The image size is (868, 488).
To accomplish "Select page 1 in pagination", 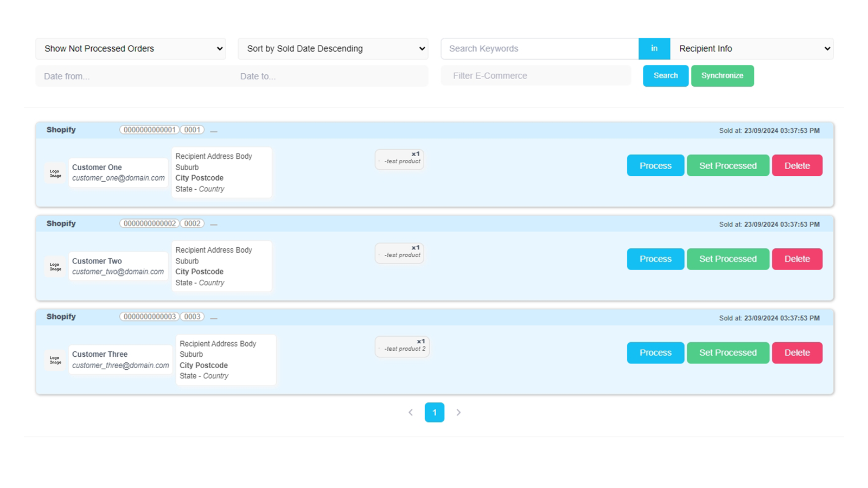I will [x=435, y=413].
